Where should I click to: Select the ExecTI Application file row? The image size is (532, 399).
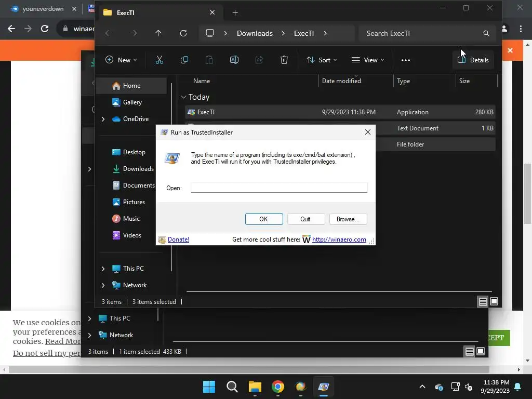[x=340, y=112]
